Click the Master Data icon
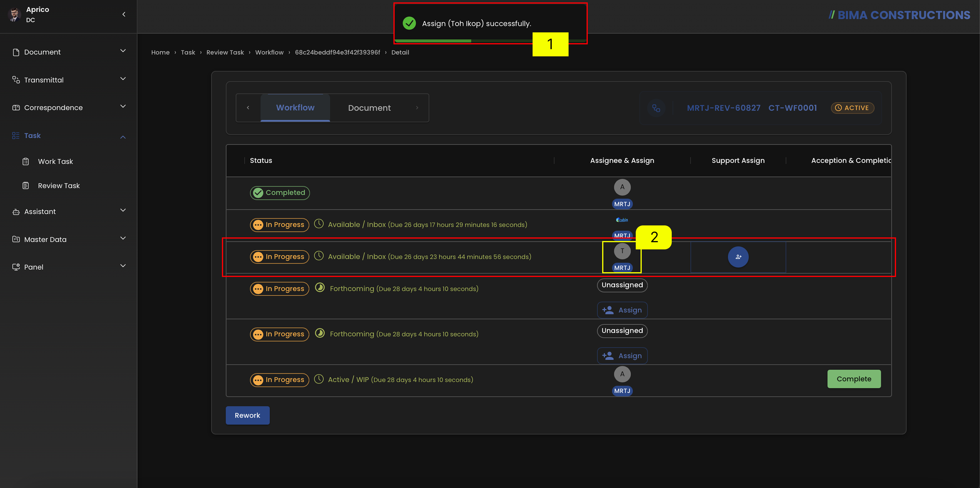 click(x=16, y=239)
